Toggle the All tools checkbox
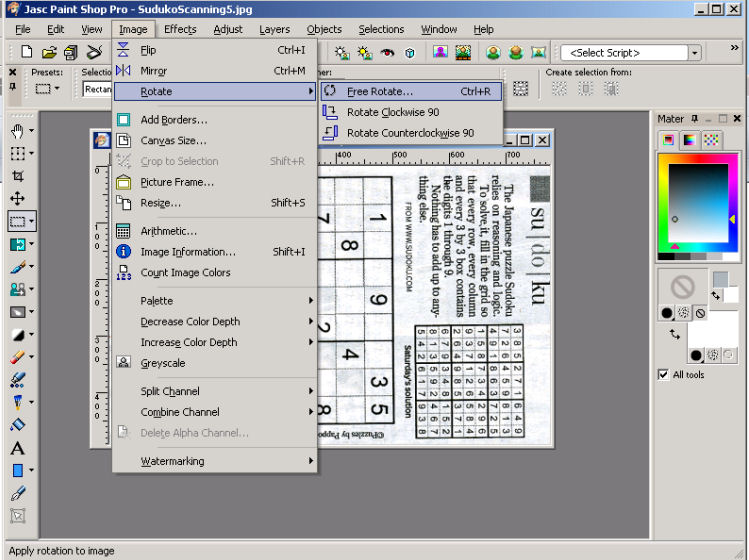This screenshot has height=560, width=749. (x=664, y=375)
